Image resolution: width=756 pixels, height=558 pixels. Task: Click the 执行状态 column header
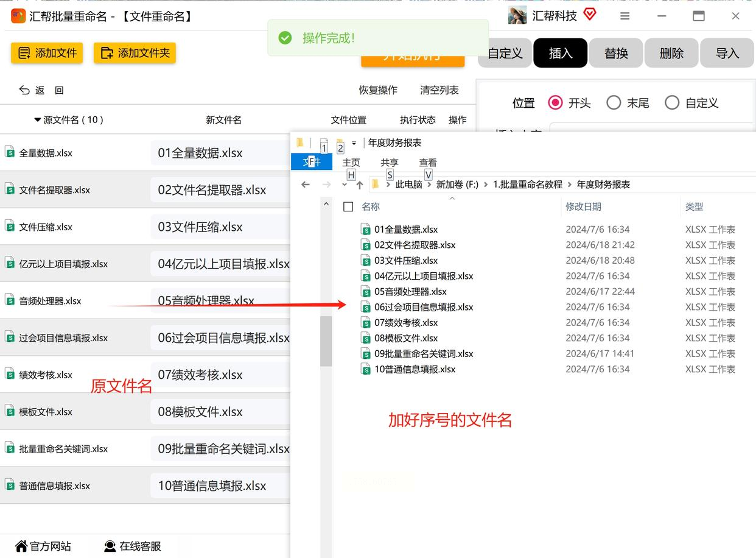click(x=418, y=120)
